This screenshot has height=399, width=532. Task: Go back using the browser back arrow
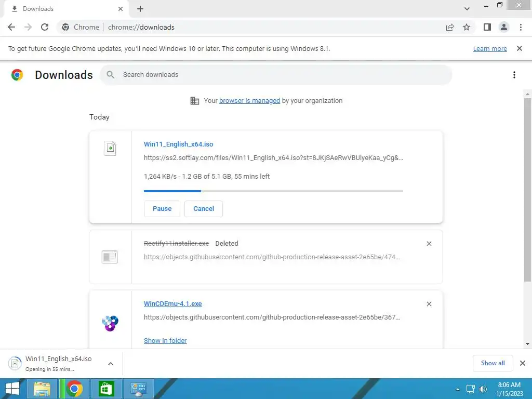click(11, 27)
